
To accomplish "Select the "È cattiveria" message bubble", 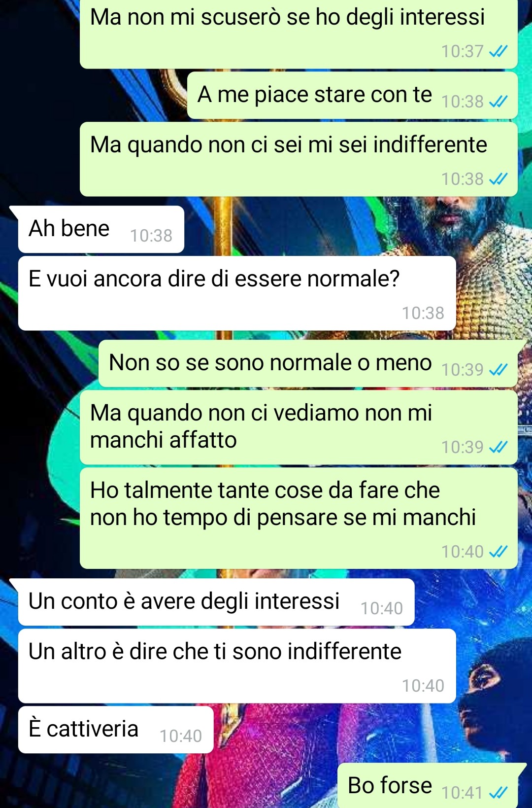I will (x=116, y=730).
